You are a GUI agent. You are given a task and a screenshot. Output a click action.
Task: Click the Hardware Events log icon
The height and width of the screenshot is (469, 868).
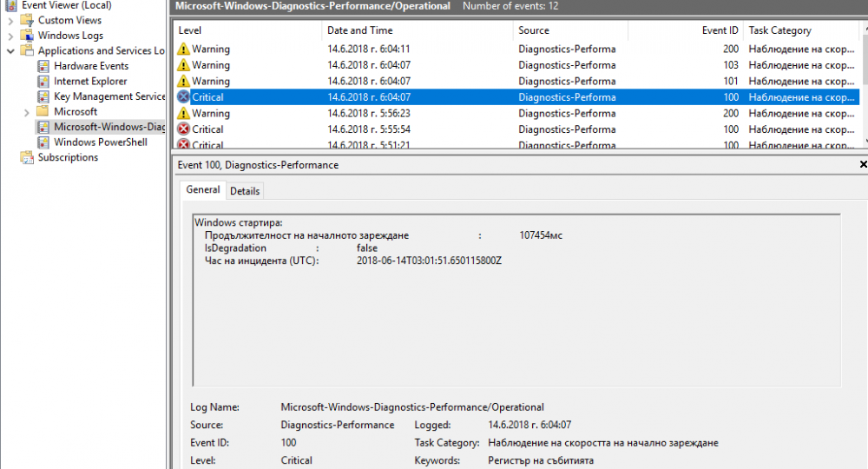point(43,66)
